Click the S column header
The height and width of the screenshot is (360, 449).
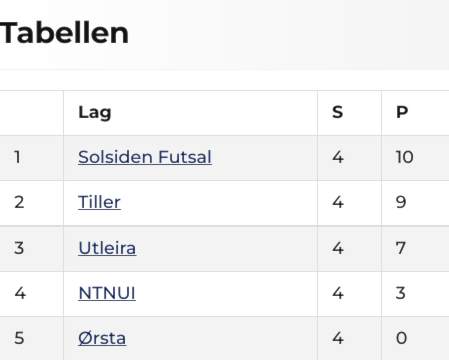(x=338, y=112)
